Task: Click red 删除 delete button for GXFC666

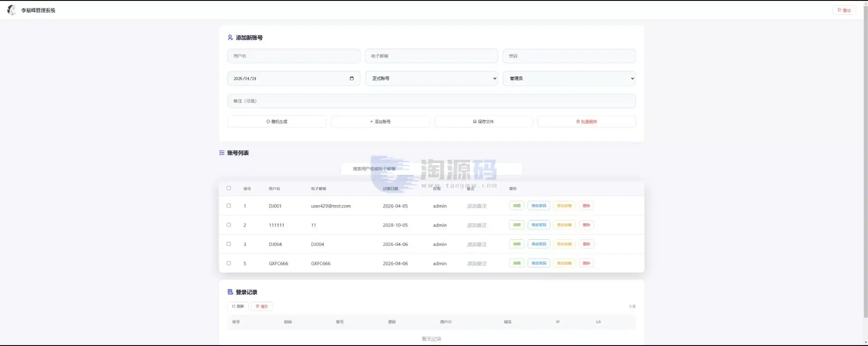Action: pyautogui.click(x=586, y=263)
